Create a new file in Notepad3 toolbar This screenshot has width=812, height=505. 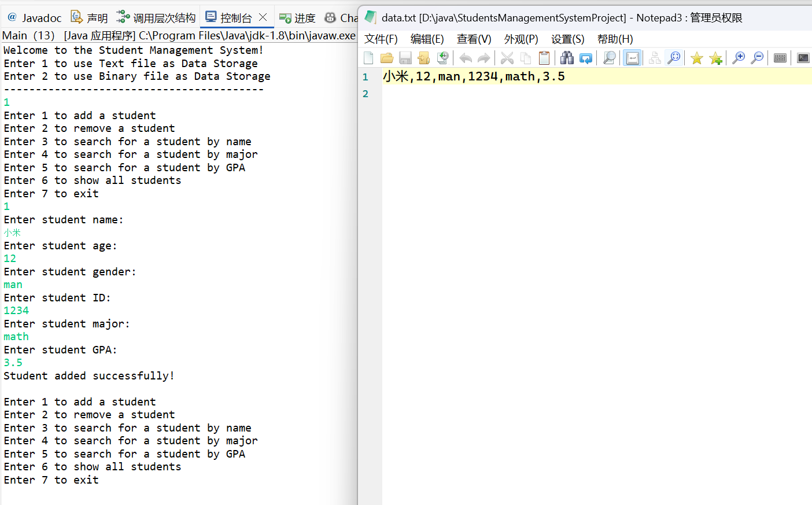click(x=368, y=58)
